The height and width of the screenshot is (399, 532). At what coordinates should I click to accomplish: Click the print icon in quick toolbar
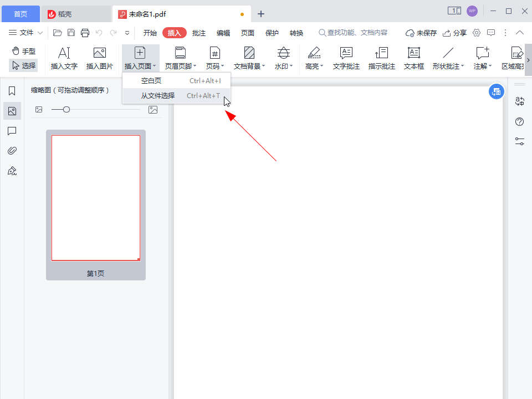[x=85, y=33]
